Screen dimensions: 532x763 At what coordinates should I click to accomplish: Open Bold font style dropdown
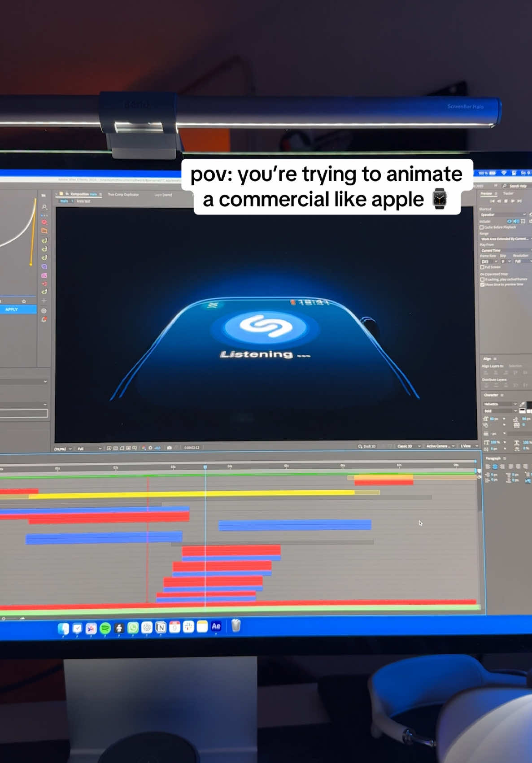[x=500, y=411]
